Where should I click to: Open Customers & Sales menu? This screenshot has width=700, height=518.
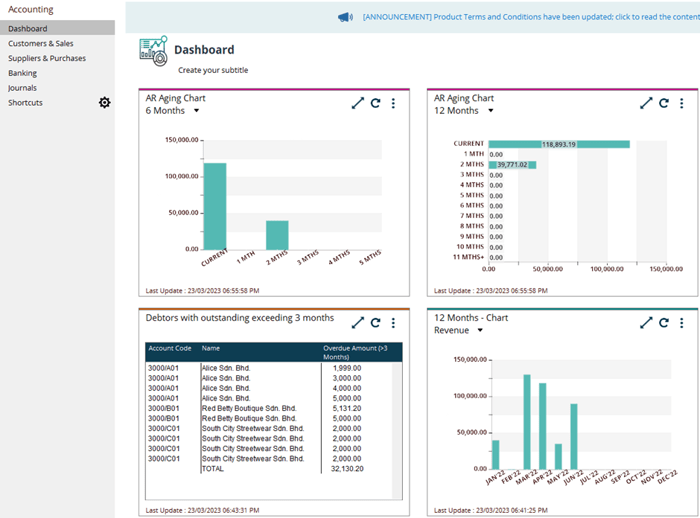[x=40, y=44]
